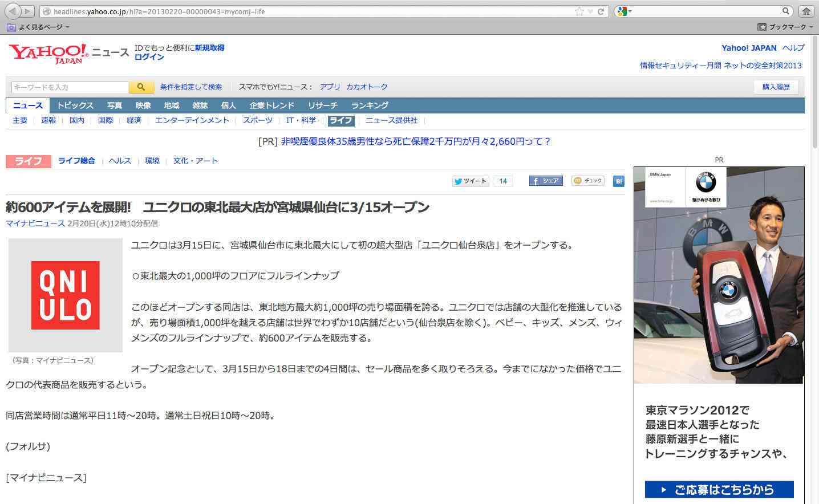This screenshot has width=819, height=504.
Task: Open the ライフ総合 subcategory
Action: pyautogui.click(x=76, y=161)
